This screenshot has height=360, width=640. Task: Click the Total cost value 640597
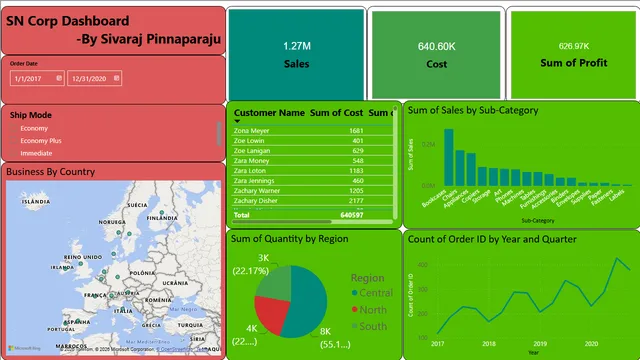point(351,215)
